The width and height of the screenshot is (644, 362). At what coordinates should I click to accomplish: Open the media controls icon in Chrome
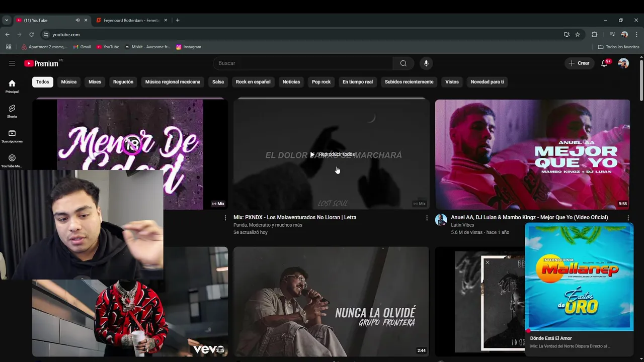612,35
